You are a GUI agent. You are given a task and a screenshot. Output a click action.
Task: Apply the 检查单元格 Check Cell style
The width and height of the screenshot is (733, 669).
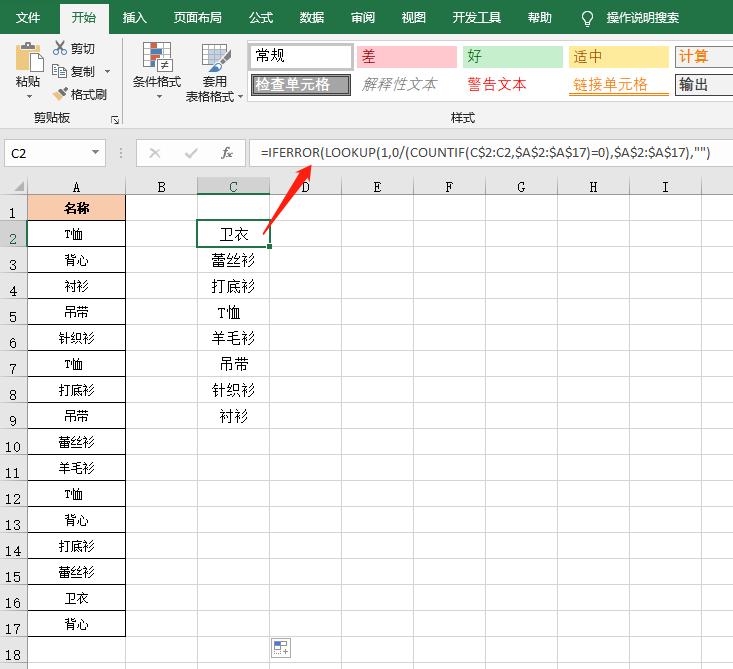pyautogui.click(x=301, y=85)
